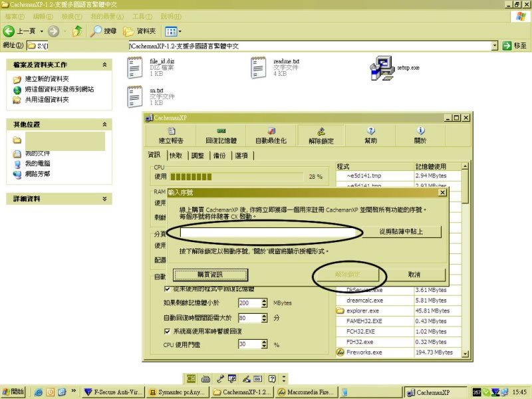Switch to F-Secure Anti-Virus taskbar button
The image size is (532, 399).
tap(114, 392)
